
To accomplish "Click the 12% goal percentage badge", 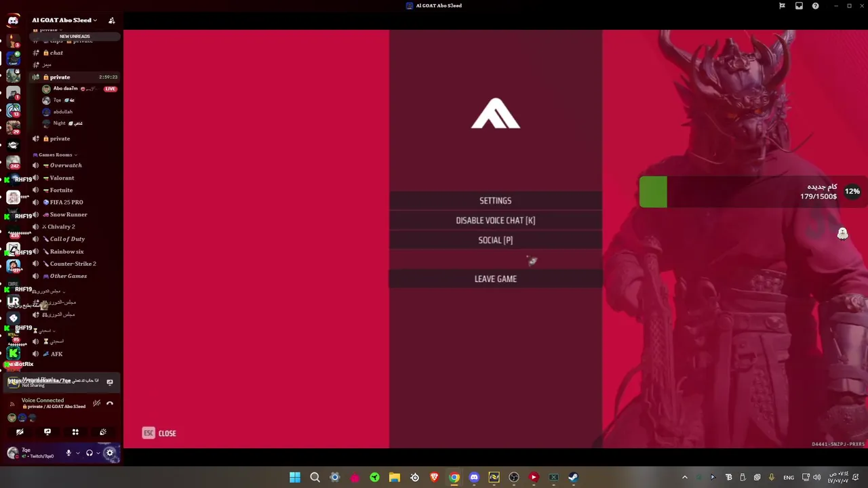I will click(852, 191).
